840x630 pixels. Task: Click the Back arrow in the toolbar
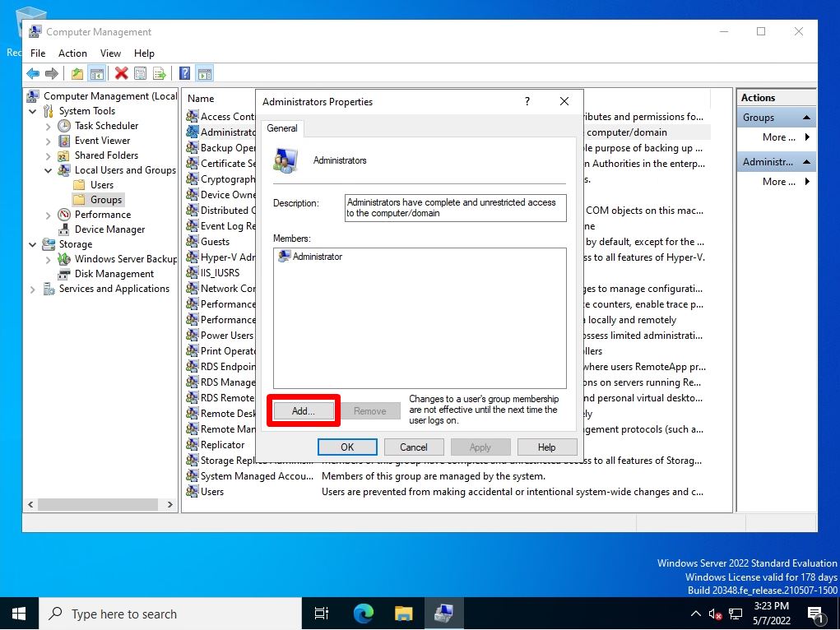33,73
